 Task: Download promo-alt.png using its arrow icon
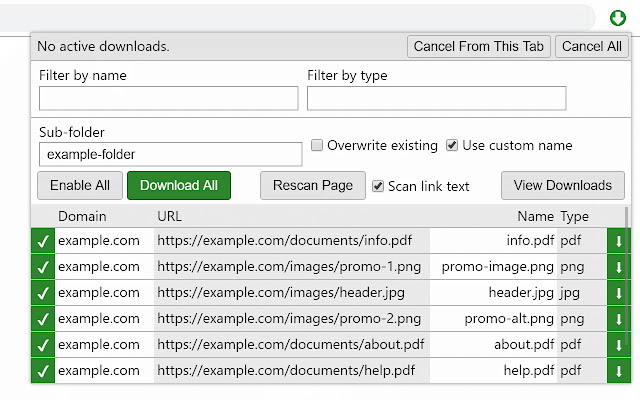618,319
